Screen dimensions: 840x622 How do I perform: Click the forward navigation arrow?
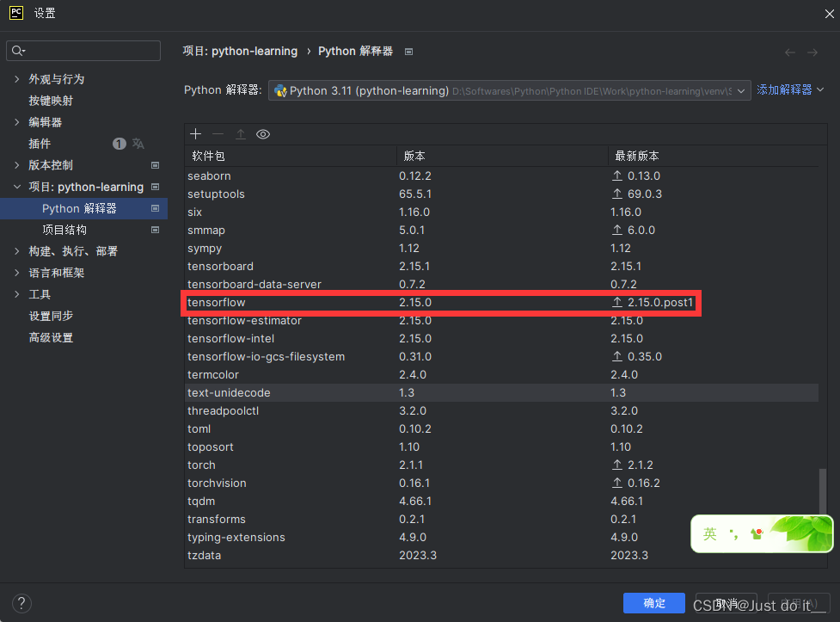coord(812,52)
